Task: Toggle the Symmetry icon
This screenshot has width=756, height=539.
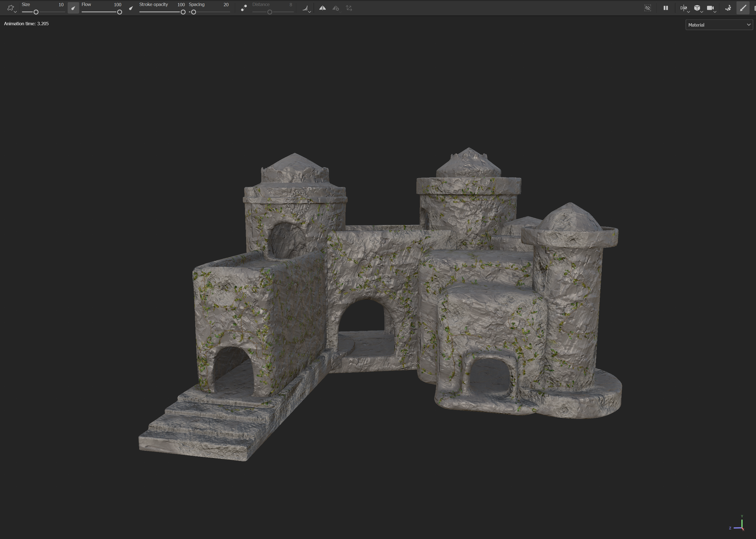Action: point(322,8)
